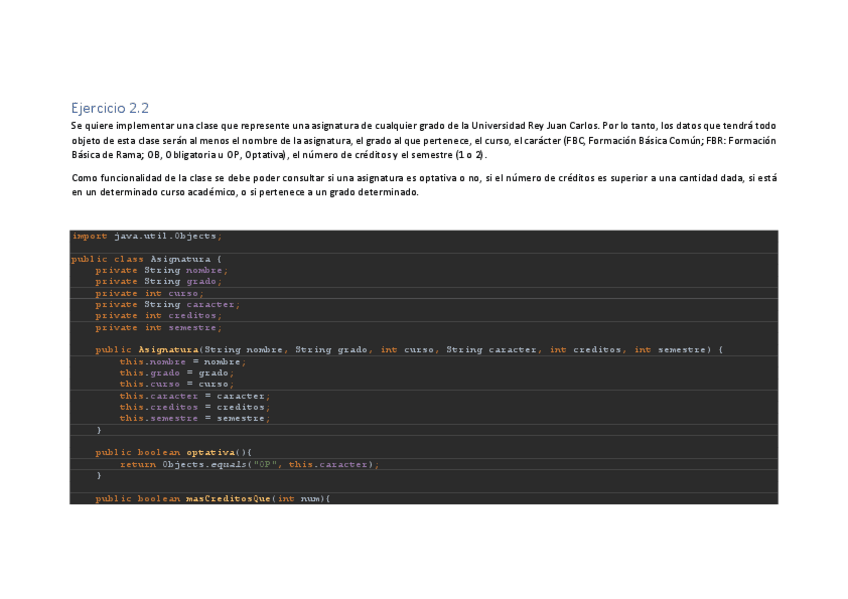848x599 pixels.
Task: Click the "this.semestre = semestre;" assignment
Action: (194, 418)
